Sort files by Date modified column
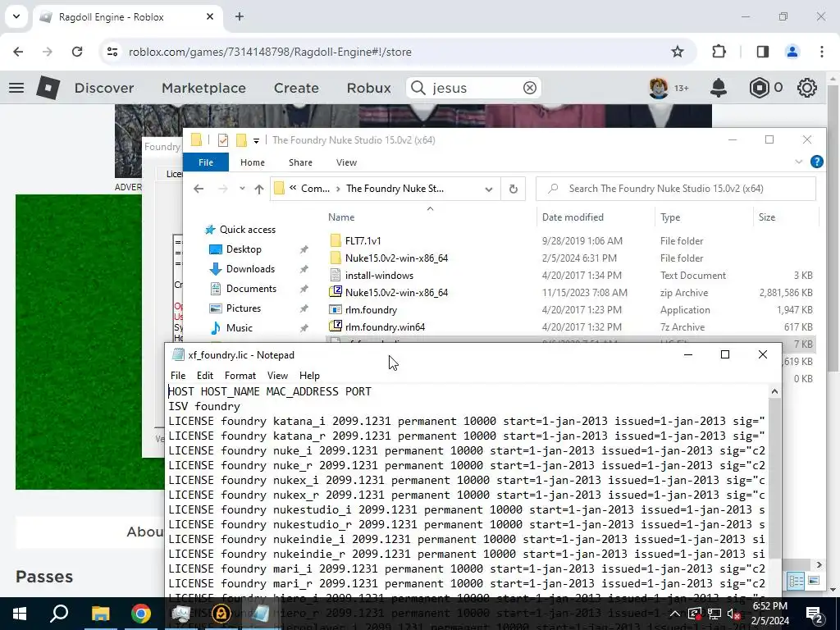The height and width of the screenshot is (630, 840). [573, 217]
